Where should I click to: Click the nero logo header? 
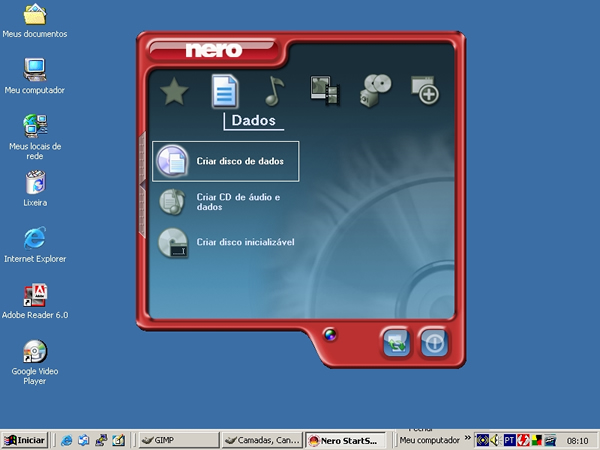214,50
